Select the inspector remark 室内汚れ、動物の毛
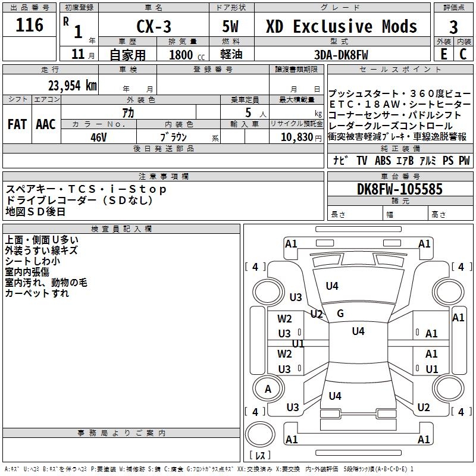Viewport: 476px width, 476px height. (46, 283)
